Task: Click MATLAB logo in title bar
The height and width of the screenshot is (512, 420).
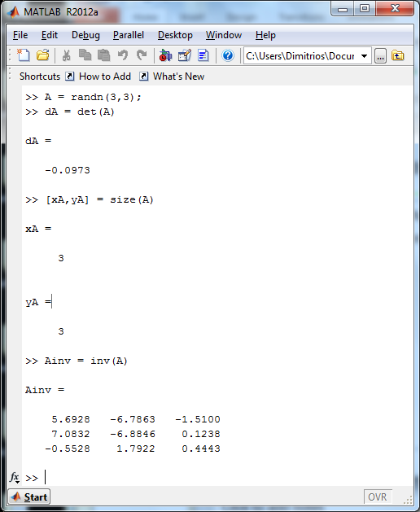Action: coord(13,12)
